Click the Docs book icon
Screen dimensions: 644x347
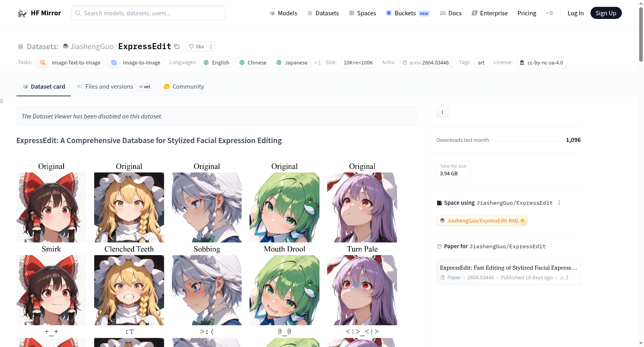click(x=443, y=13)
